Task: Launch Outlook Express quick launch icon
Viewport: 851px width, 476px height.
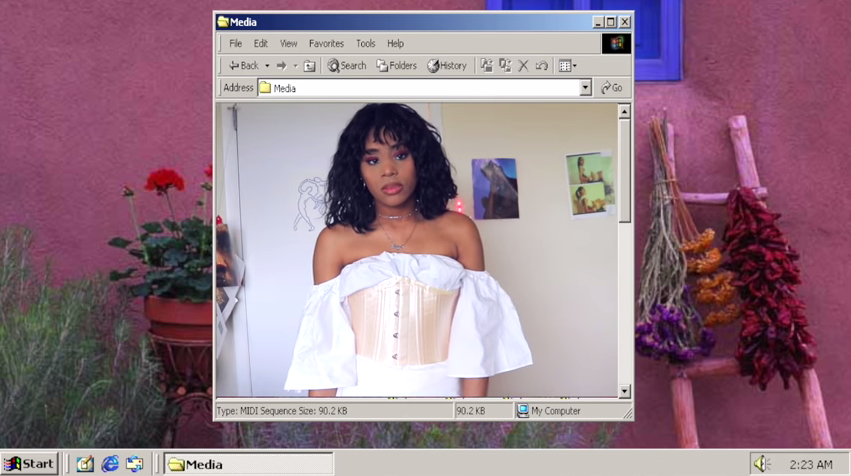Action: click(135, 464)
